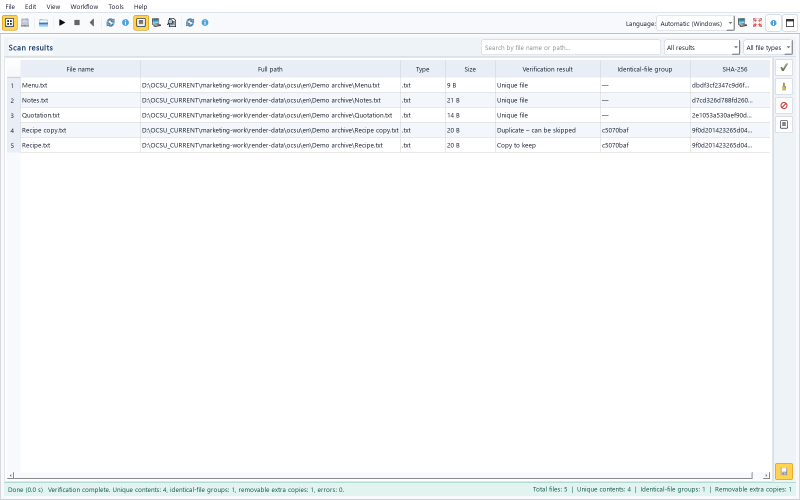Click the highlighted square window toolbar icon
800x500 pixels.
[141, 22]
